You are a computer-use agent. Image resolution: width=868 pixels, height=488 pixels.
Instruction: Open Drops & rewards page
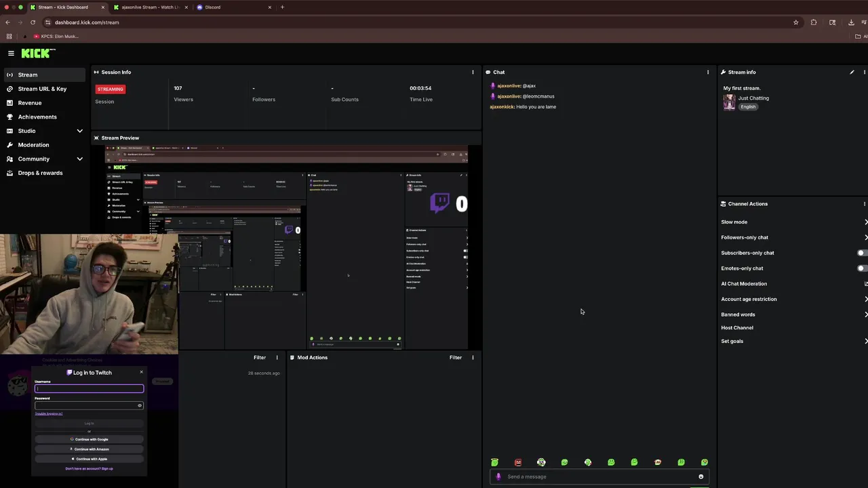click(45, 173)
